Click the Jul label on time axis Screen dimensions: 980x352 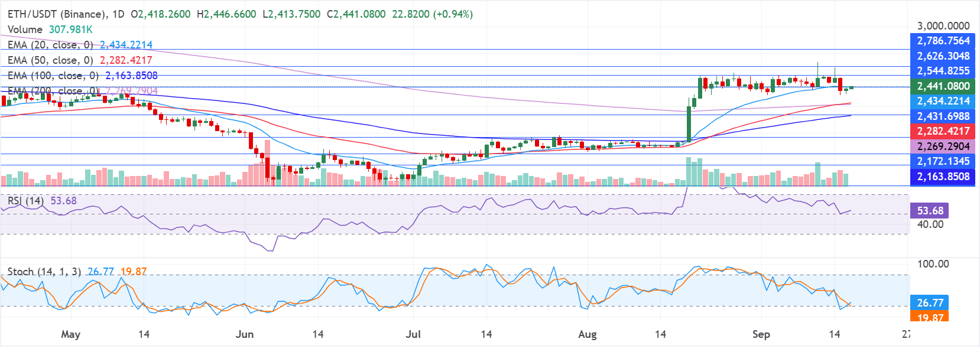pyautogui.click(x=413, y=334)
